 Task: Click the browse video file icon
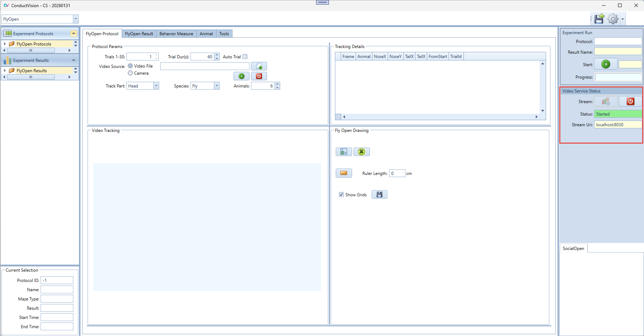pos(259,66)
